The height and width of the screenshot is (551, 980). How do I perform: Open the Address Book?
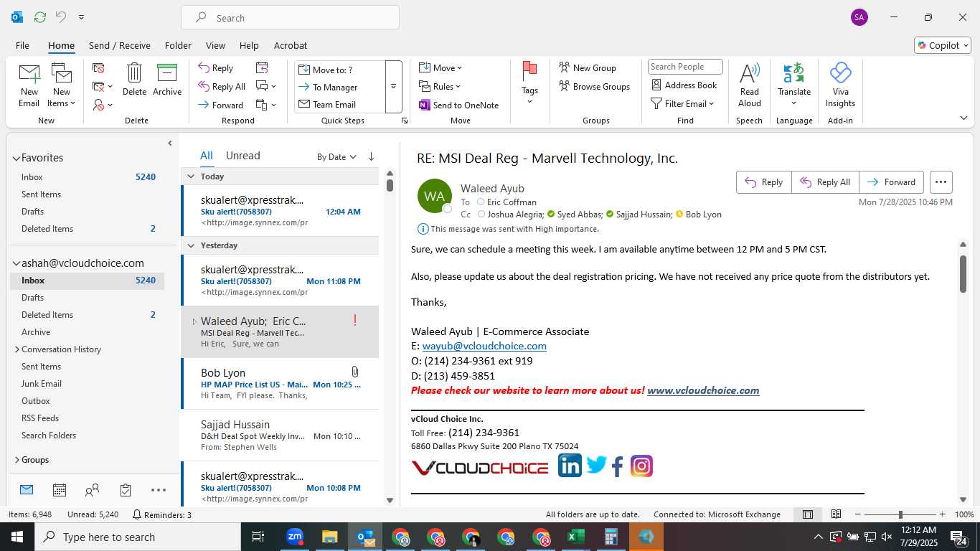(684, 85)
